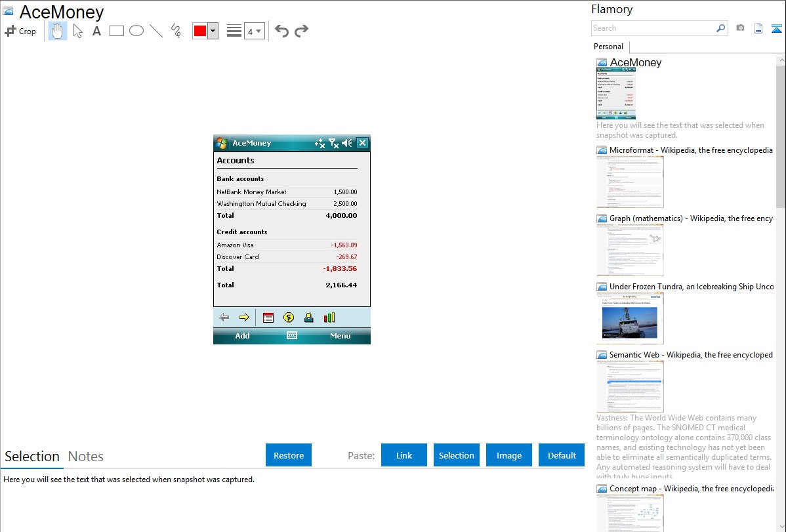Click the camera capture icon
The width and height of the screenshot is (786, 532).
[740, 28]
